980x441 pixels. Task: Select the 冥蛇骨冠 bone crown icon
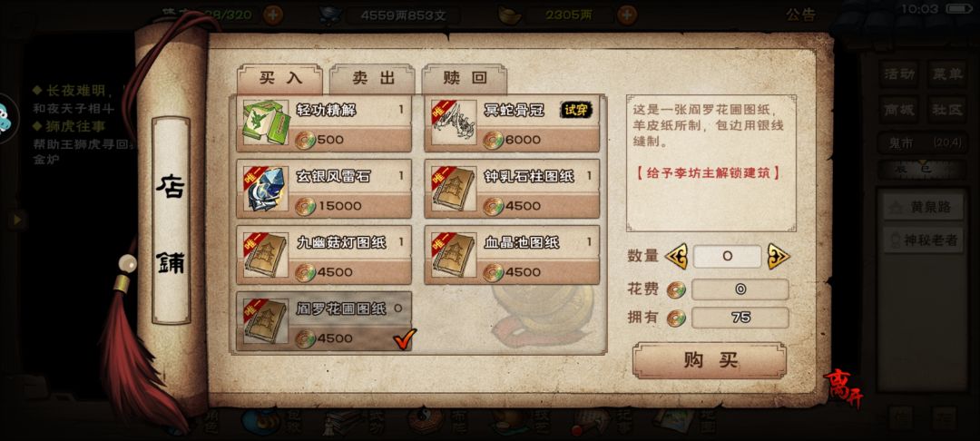(454, 123)
